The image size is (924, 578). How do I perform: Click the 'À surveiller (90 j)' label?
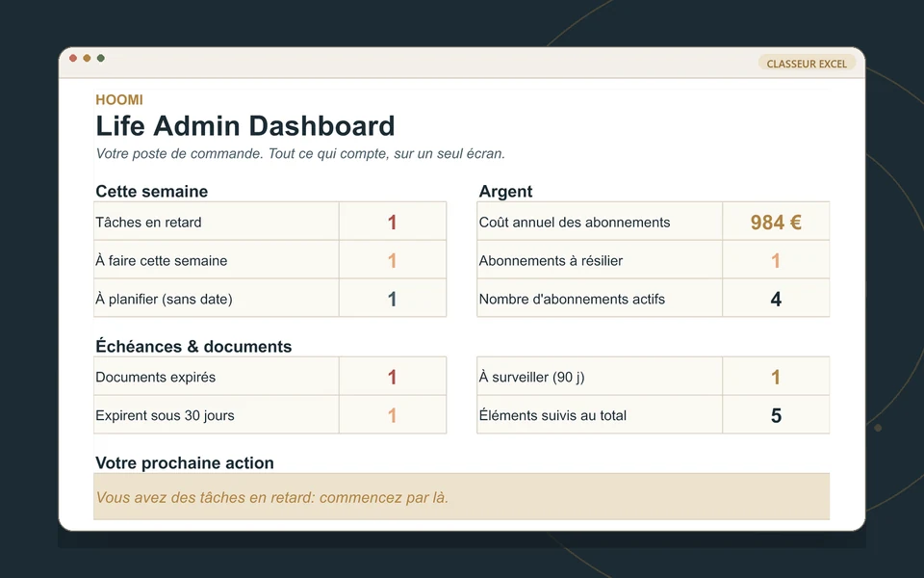(600, 376)
